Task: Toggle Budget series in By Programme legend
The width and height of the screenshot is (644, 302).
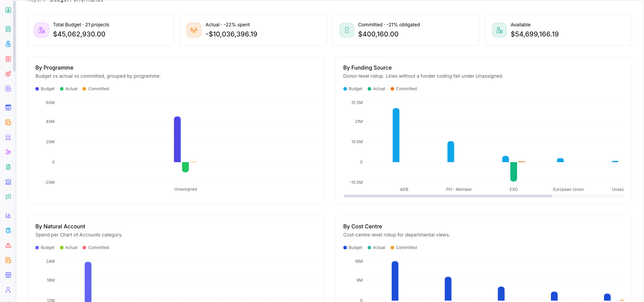Action: pos(45,89)
